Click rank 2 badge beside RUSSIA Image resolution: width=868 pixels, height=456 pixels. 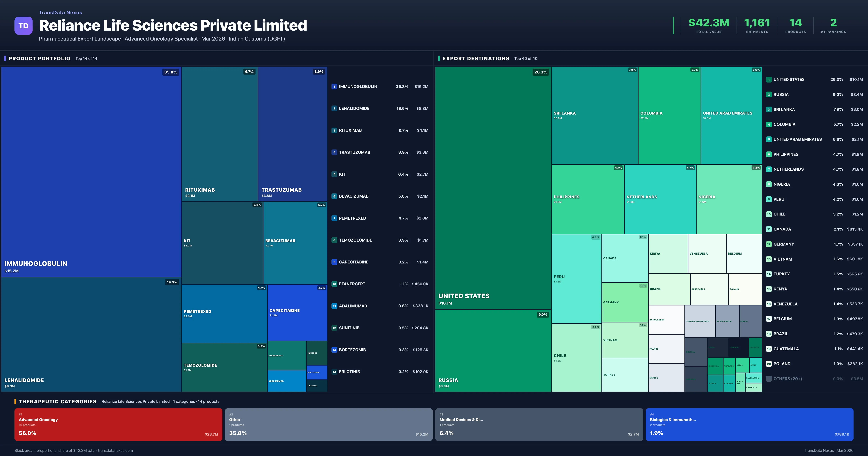pos(769,94)
